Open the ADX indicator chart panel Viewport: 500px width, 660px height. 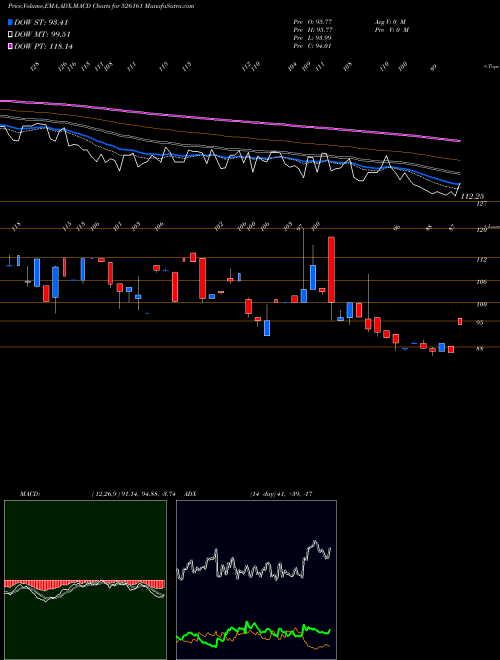[256, 580]
